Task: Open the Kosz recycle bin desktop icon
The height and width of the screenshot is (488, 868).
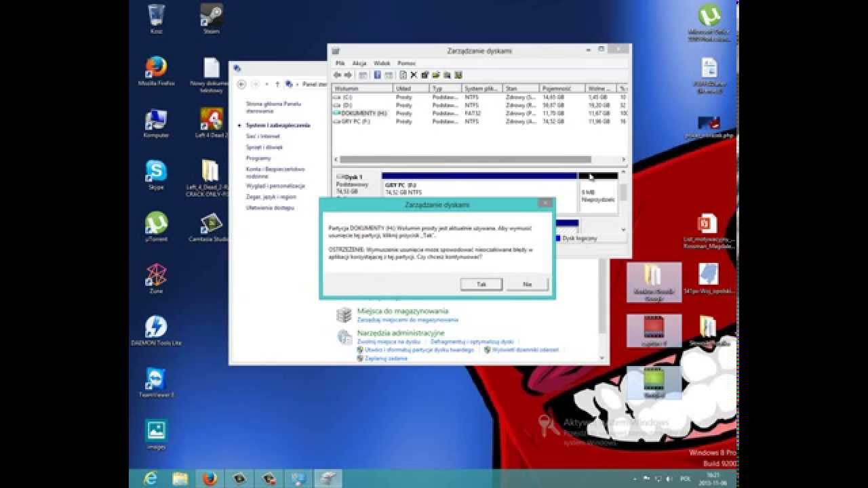Action: click(156, 19)
